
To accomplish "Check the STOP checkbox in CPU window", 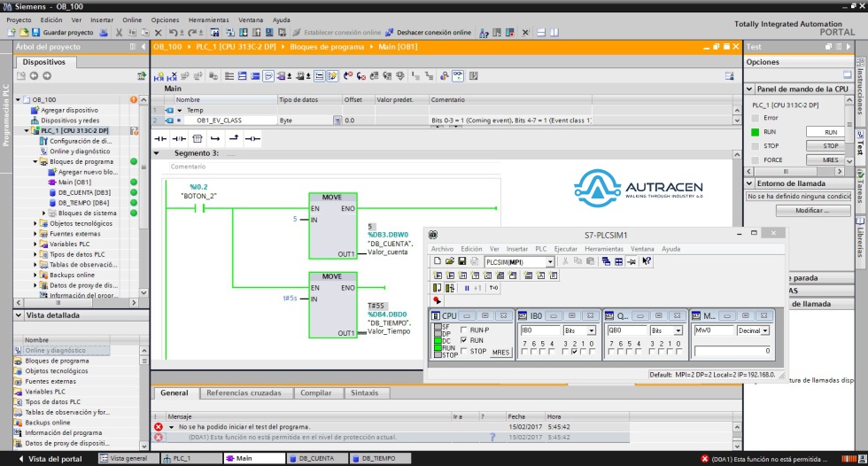I will 464,351.
